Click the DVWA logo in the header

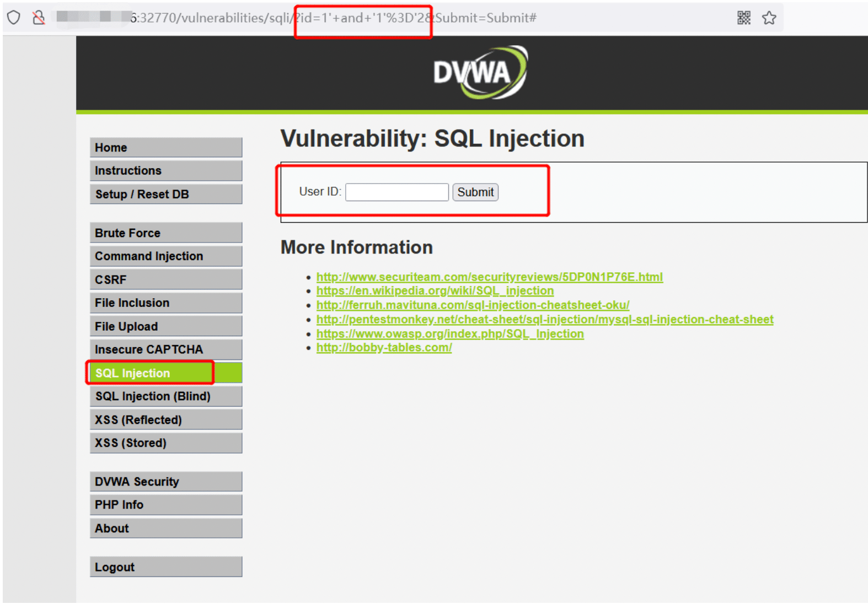(480, 72)
